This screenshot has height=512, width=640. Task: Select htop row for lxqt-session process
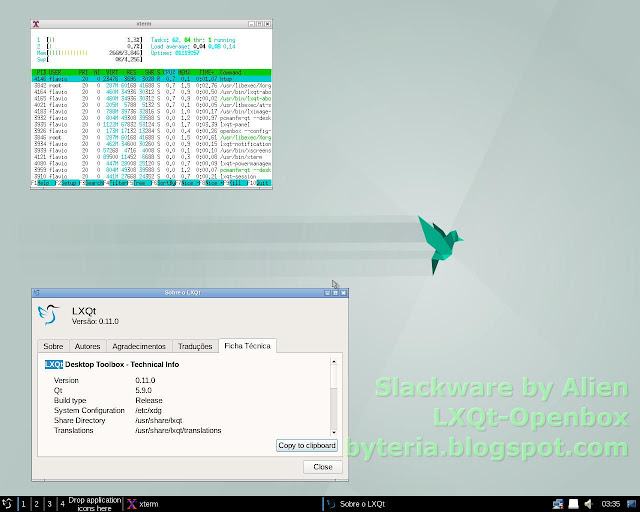[151, 176]
